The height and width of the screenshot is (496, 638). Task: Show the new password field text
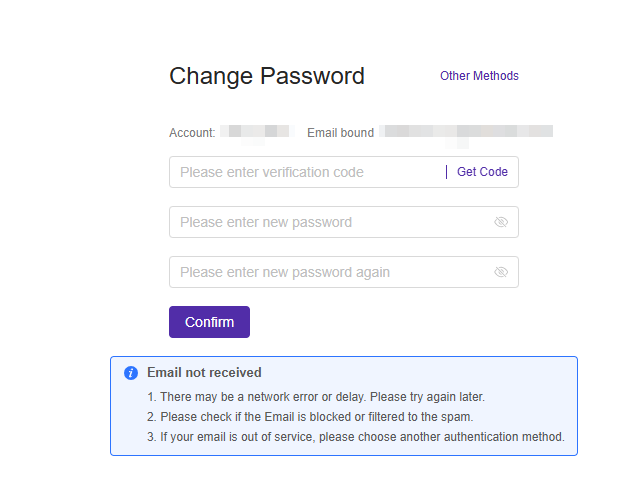(x=501, y=222)
